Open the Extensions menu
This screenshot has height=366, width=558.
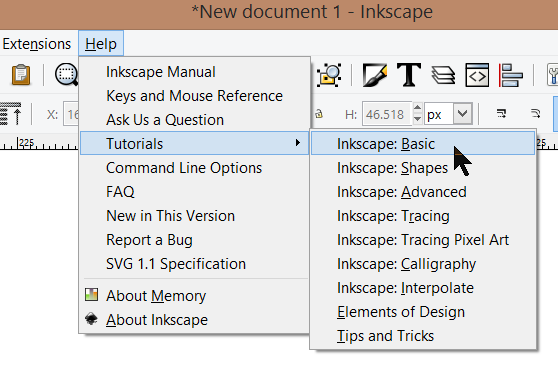(x=37, y=44)
